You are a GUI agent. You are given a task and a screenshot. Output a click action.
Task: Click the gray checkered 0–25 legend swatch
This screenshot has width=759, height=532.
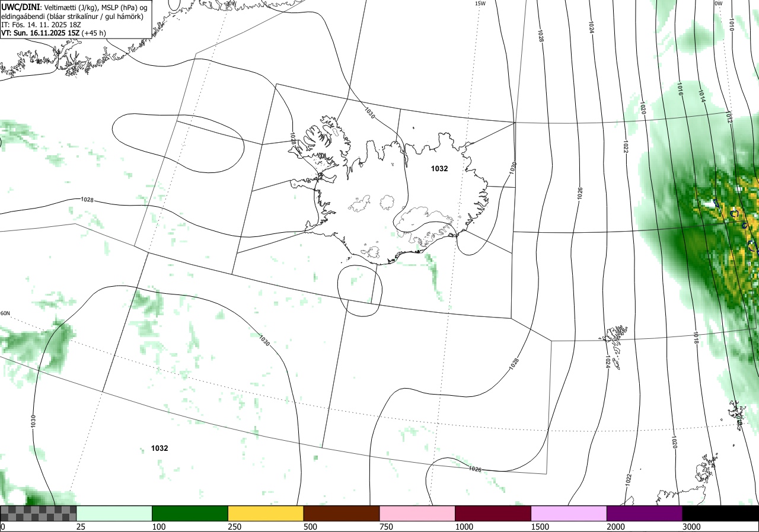point(39,513)
